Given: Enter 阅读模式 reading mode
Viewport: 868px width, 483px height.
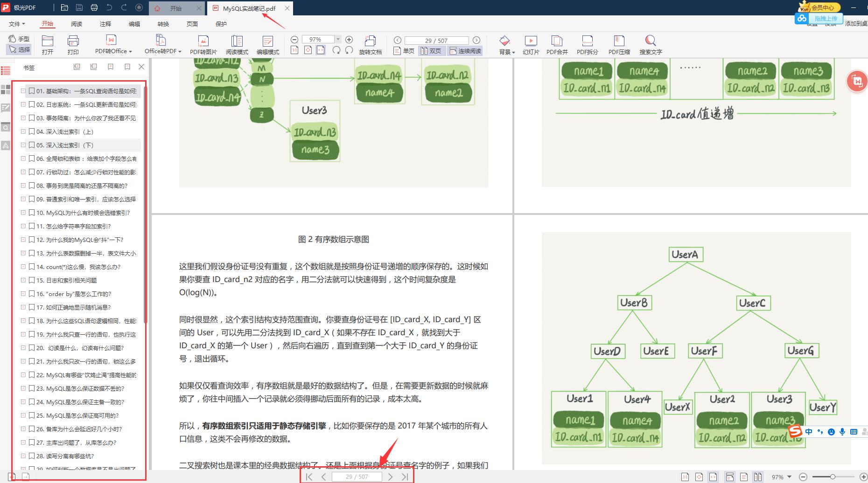Looking at the screenshot, I should (x=237, y=45).
